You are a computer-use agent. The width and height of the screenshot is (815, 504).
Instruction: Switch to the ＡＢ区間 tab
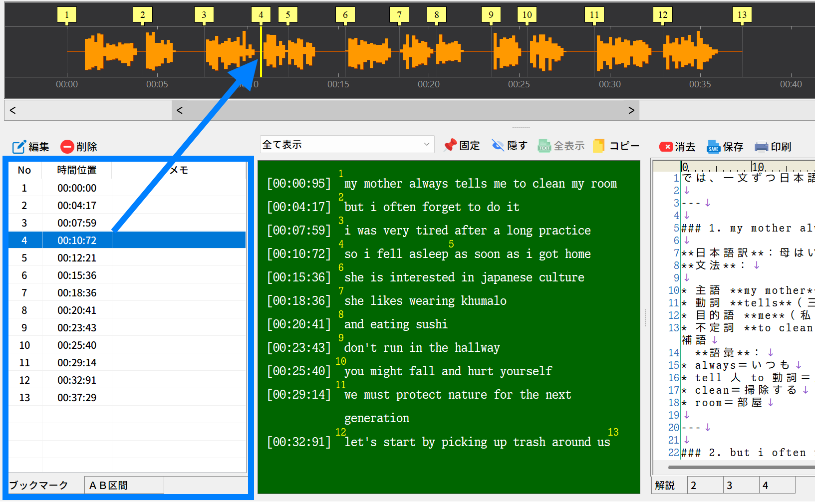[124, 485]
